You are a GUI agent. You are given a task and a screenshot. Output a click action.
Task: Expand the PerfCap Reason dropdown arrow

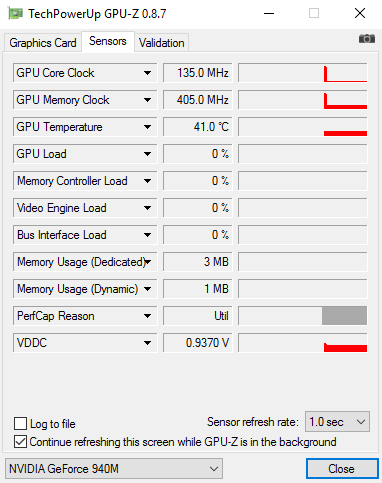click(x=147, y=316)
